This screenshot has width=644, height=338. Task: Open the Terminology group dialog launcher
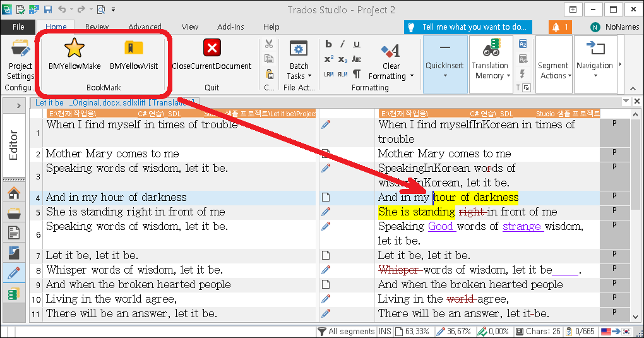[x=526, y=87]
